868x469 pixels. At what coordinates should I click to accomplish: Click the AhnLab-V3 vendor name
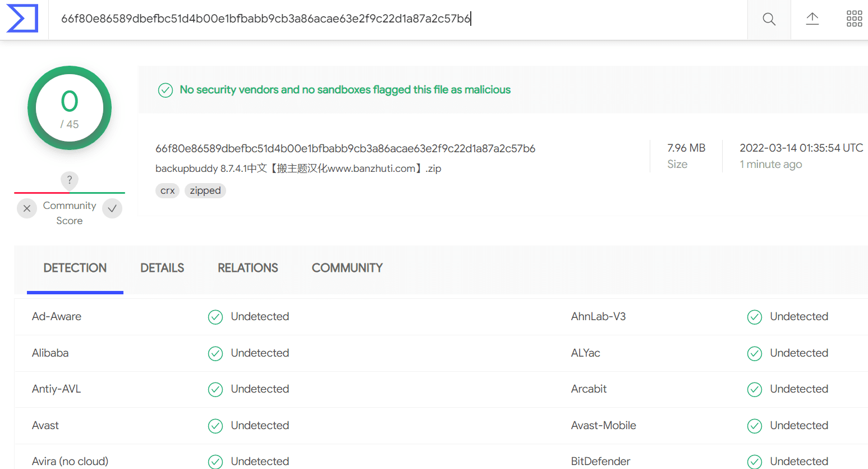(599, 316)
